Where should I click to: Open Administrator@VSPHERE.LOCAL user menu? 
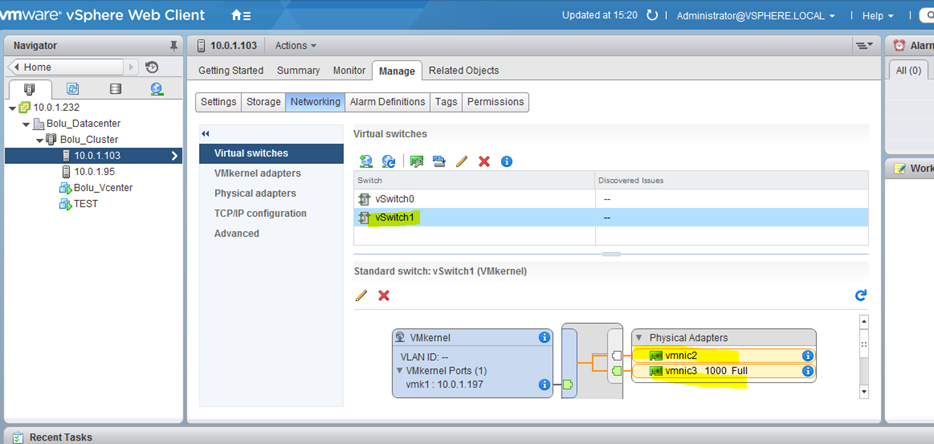pos(755,16)
